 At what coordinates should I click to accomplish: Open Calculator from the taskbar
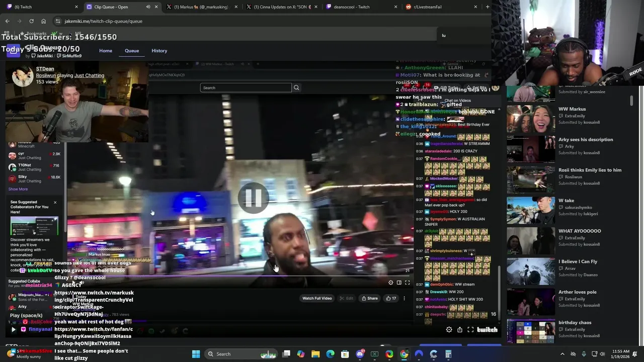pos(448,354)
